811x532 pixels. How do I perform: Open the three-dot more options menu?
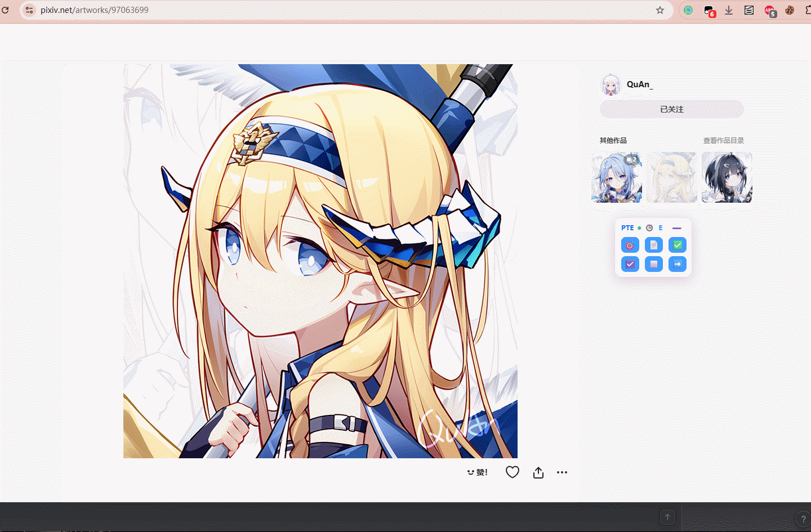click(562, 472)
